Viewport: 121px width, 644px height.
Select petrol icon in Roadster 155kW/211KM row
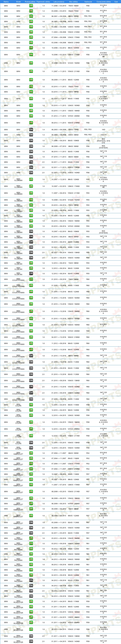[31, 629]
